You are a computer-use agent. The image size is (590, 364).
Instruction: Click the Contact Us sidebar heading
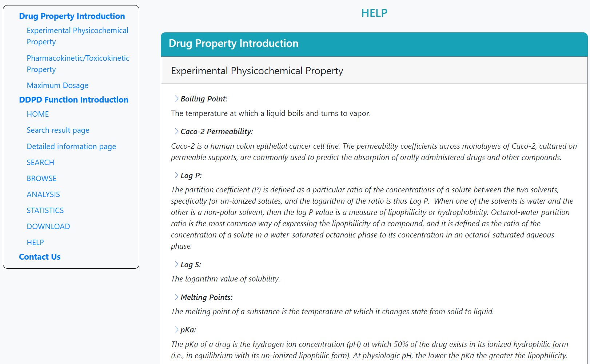click(x=40, y=257)
